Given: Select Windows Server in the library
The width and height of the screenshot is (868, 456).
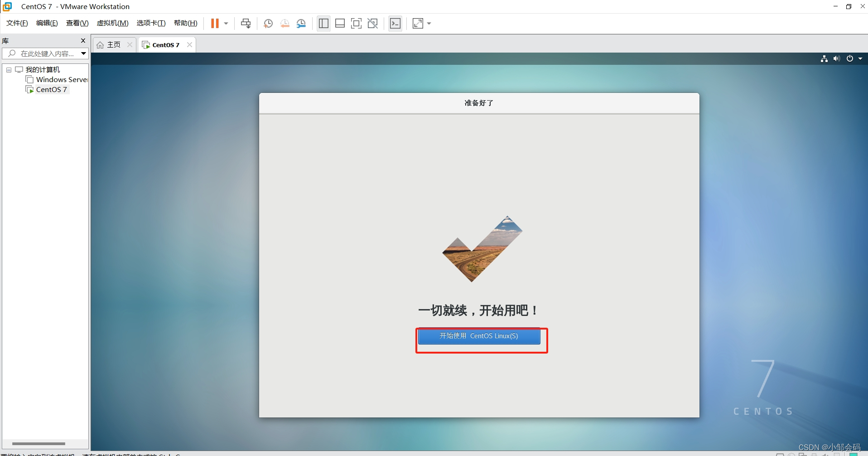Looking at the screenshot, I should 62,80.
